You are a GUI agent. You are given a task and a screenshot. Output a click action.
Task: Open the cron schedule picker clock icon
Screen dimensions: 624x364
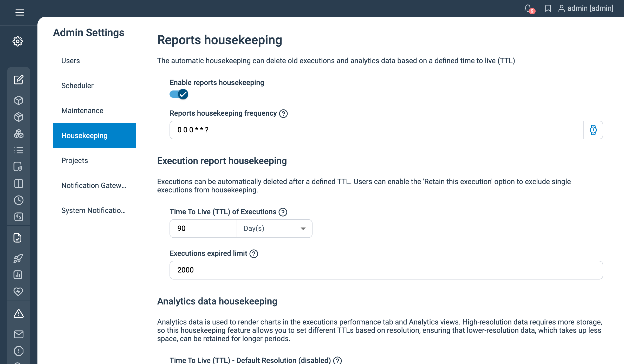[593, 130]
